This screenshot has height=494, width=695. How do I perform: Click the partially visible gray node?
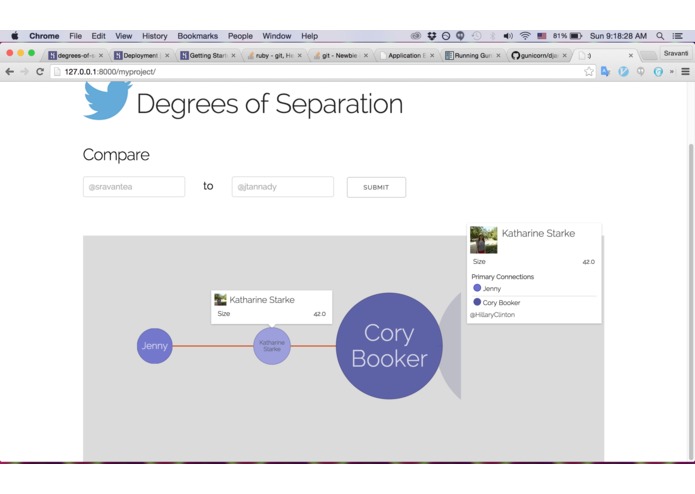point(451,346)
